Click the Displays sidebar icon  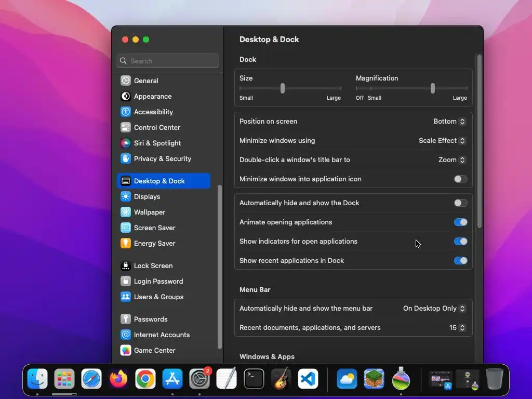(x=126, y=197)
